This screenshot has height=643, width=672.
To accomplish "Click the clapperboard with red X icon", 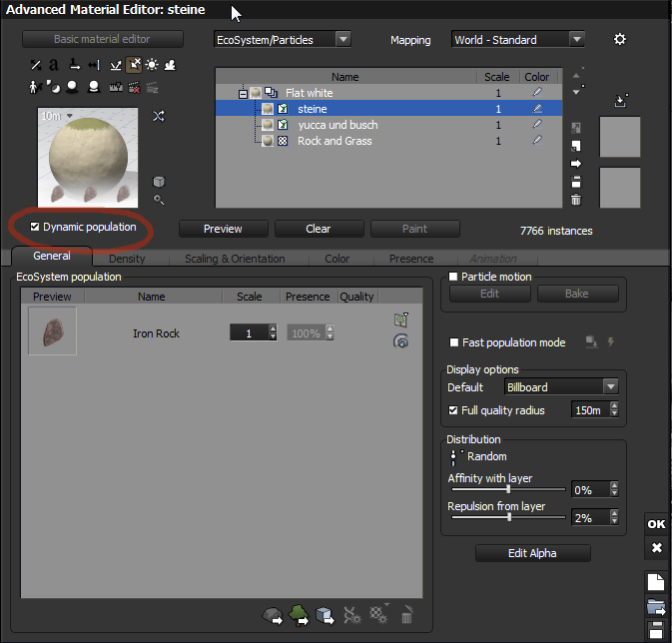I will click(134, 88).
